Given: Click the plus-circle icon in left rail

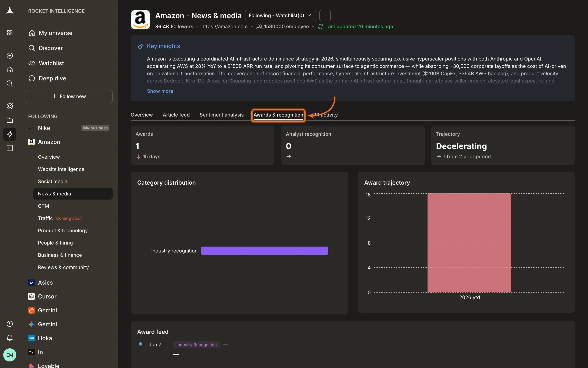Looking at the screenshot, I should pyautogui.click(x=10, y=56).
